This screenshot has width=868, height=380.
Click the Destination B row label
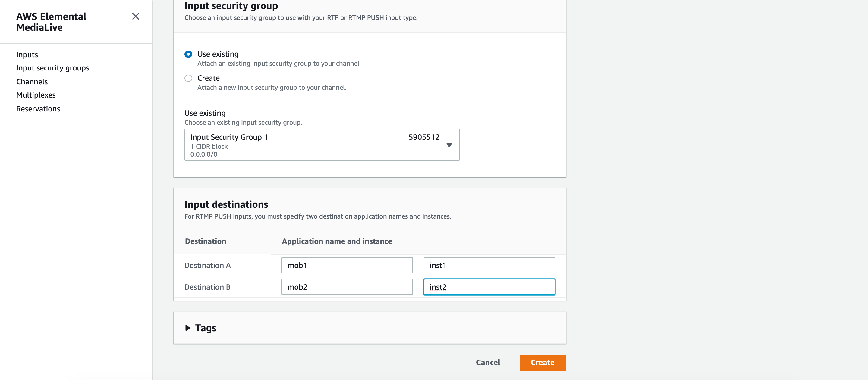point(208,287)
